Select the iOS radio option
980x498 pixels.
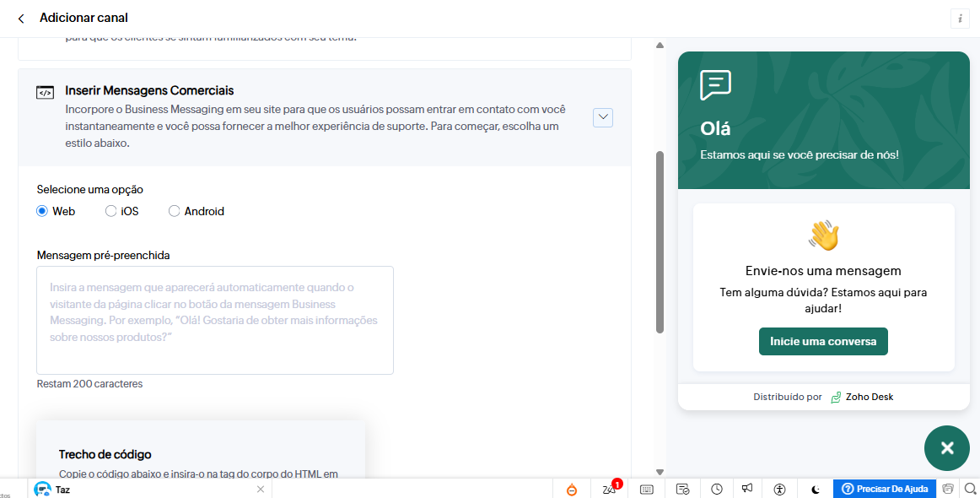111,212
